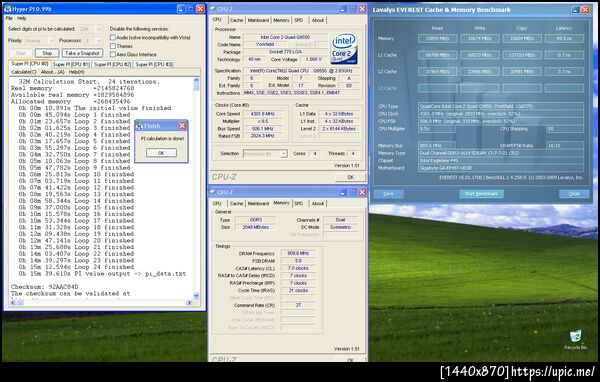
Task: Click the Hyper PI title bar icon
Action: click(7, 8)
